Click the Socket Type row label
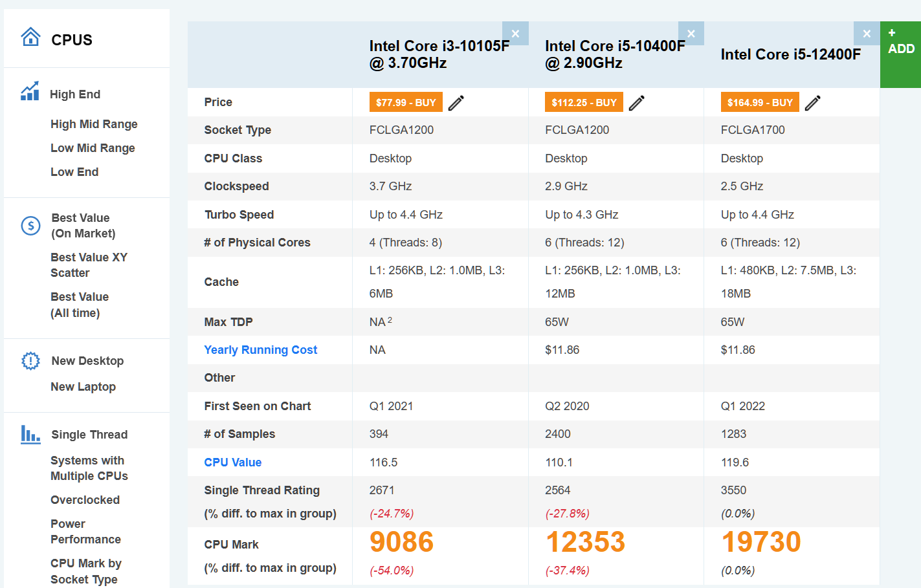The height and width of the screenshot is (588, 921). [x=238, y=130]
